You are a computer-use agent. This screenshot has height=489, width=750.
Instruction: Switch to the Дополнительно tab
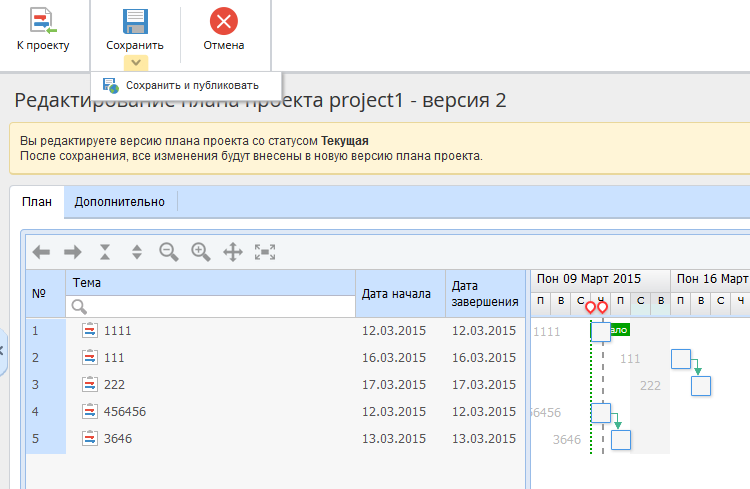pos(120,201)
